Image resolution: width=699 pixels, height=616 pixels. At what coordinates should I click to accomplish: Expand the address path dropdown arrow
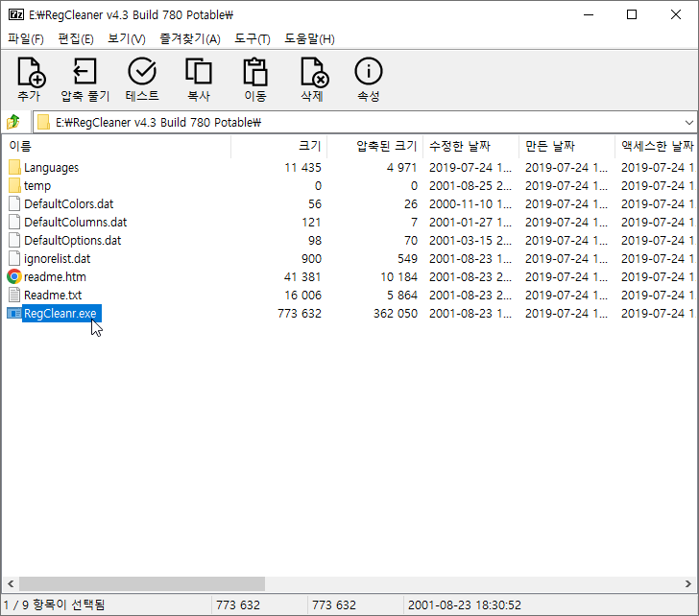688,122
